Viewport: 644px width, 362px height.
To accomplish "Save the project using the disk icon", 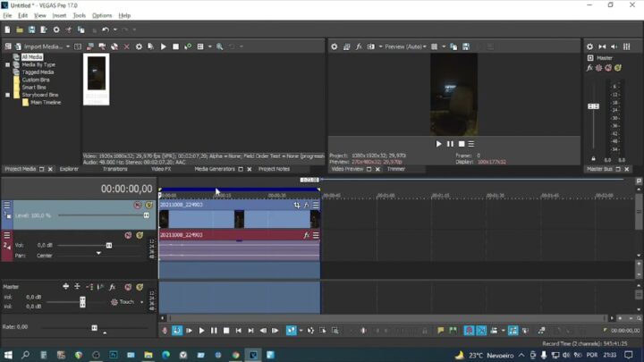I will pos(31,29).
